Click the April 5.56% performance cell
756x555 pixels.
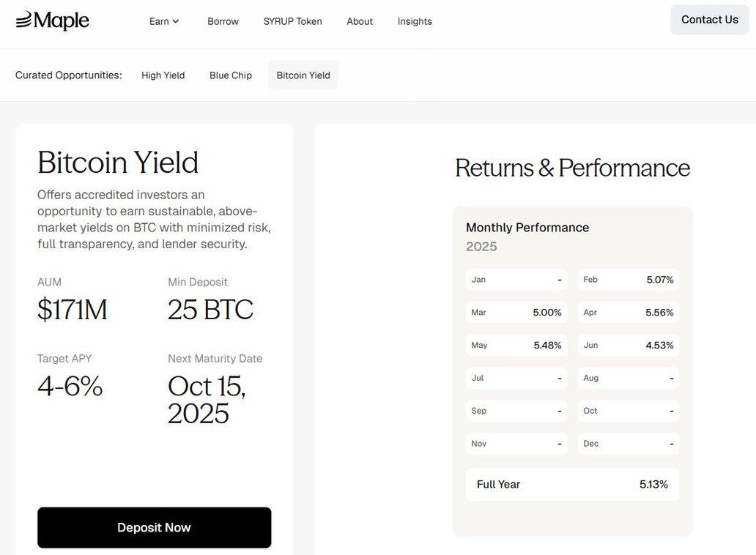(x=629, y=313)
